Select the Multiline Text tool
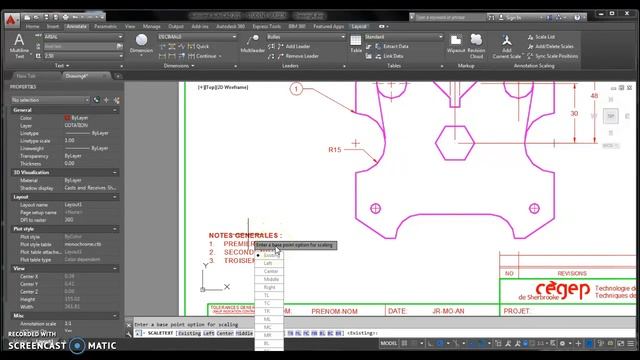The image size is (640, 360). tap(19, 46)
